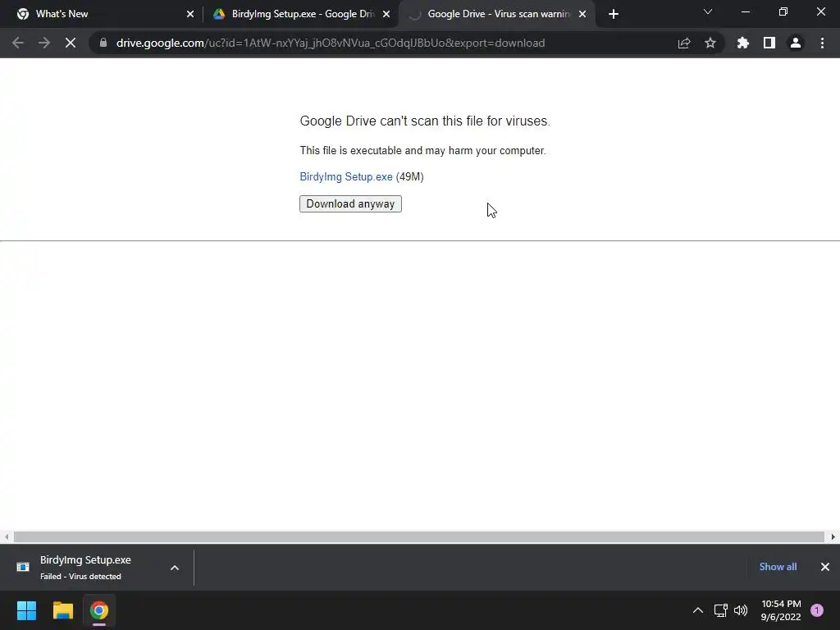This screenshot has width=840, height=630.
Task: Open the volume tray icon
Action: (x=741, y=610)
